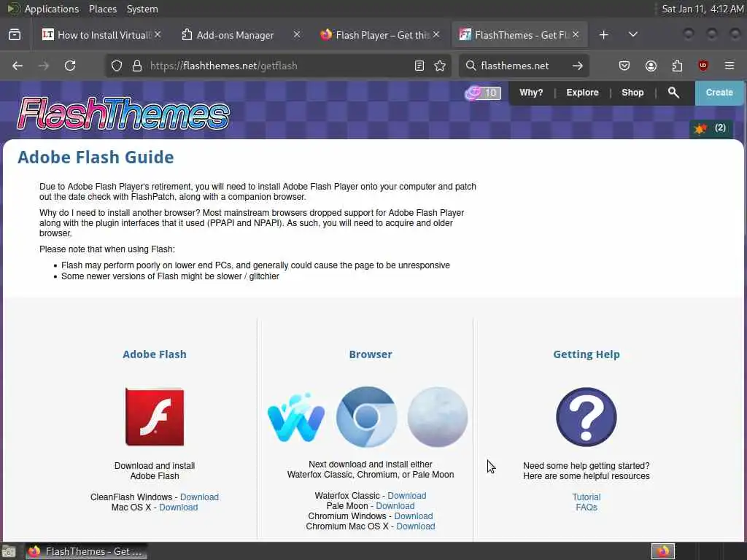The width and height of the screenshot is (747, 560).
Task: Download CleanFlash for Windows
Action: pos(199,497)
